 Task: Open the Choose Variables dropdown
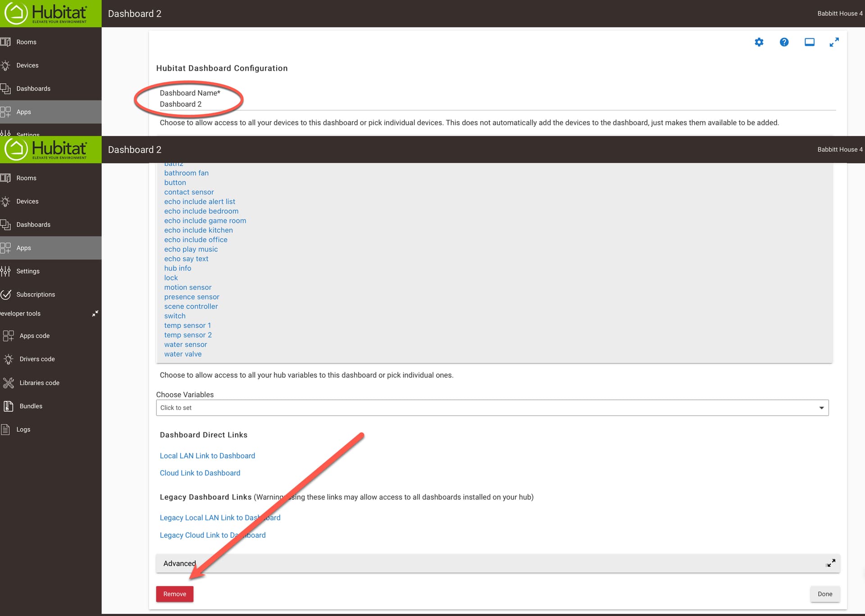click(x=492, y=408)
